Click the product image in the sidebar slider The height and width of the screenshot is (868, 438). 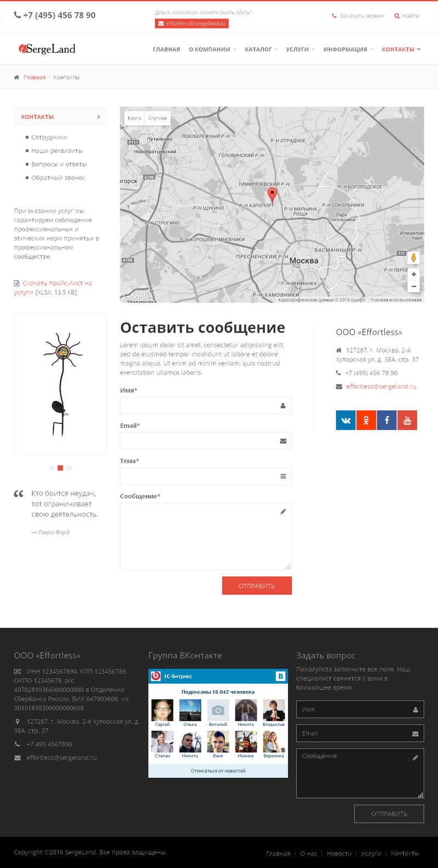point(60,384)
